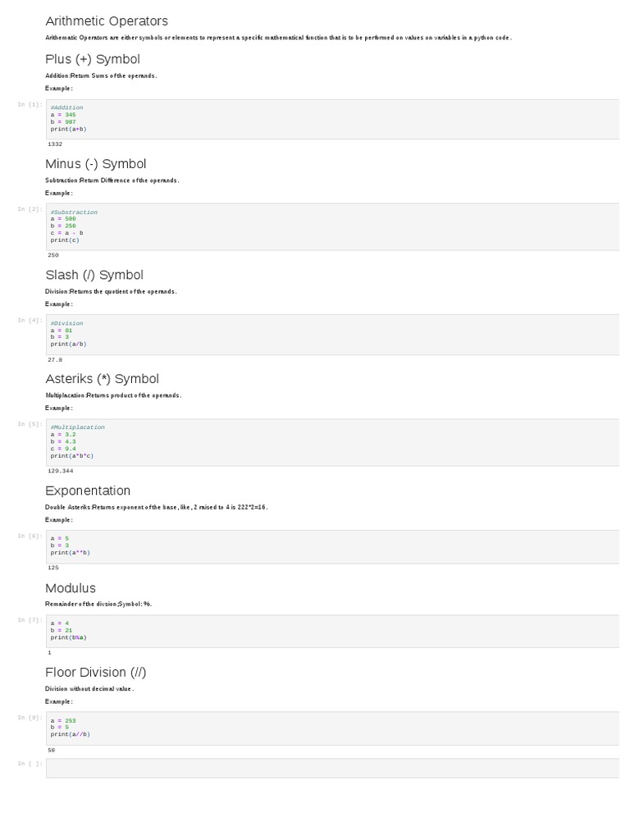This screenshot has width=630, height=840.
Task: Select the code cell printing a**b
Action: (332, 546)
